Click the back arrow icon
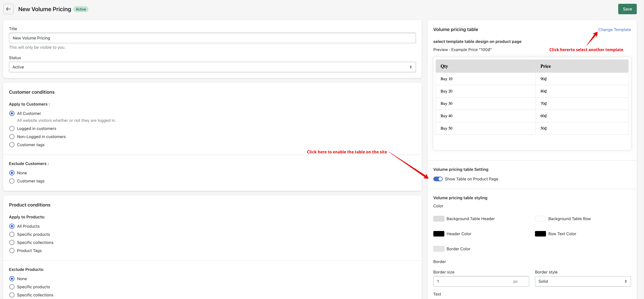 point(8,9)
